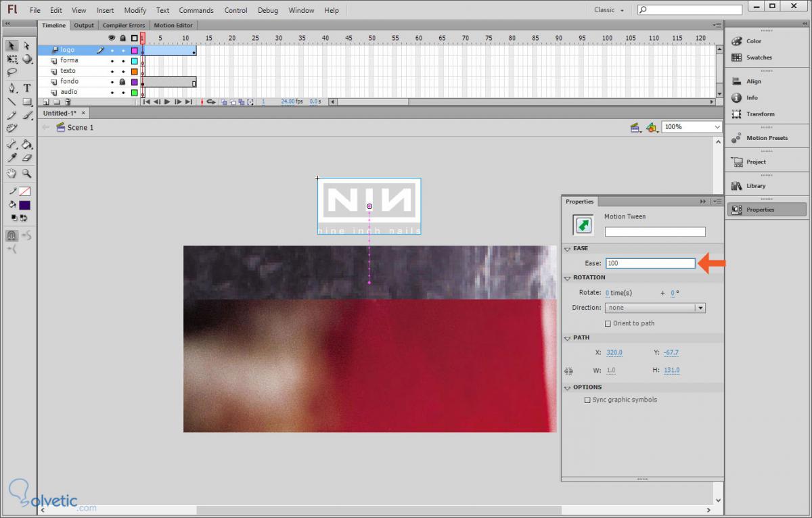The image size is (812, 518).
Task: Open the File menu
Action: point(35,10)
